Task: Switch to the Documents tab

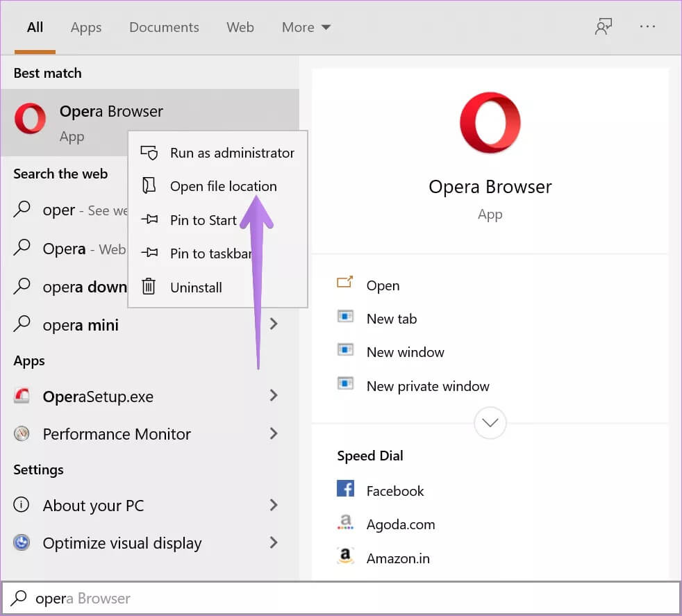Action: click(164, 27)
